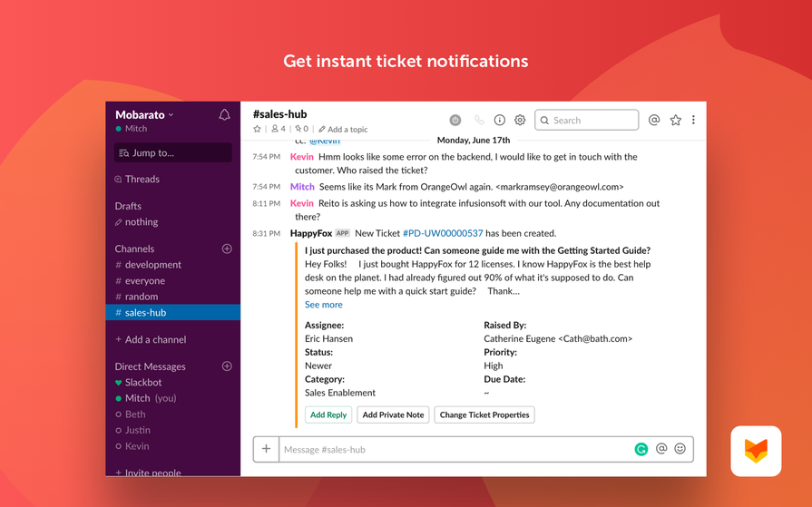
Task: Click the Direct Messages section header
Action: (151, 366)
